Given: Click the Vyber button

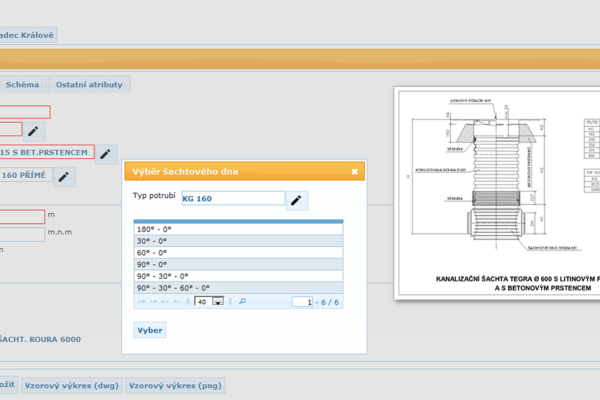Looking at the screenshot, I should click(x=150, y=330).
